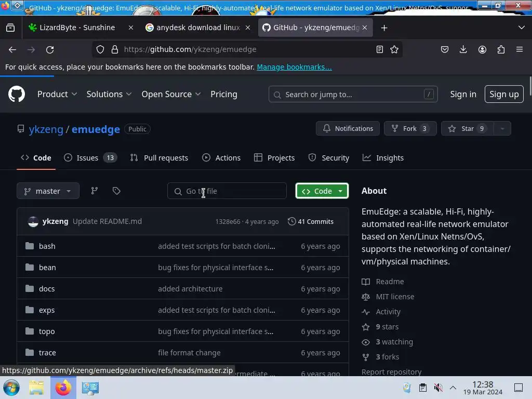The image size is (532, 399).
Task: Click muted volume icon in tray
Action: pos(438,388)
